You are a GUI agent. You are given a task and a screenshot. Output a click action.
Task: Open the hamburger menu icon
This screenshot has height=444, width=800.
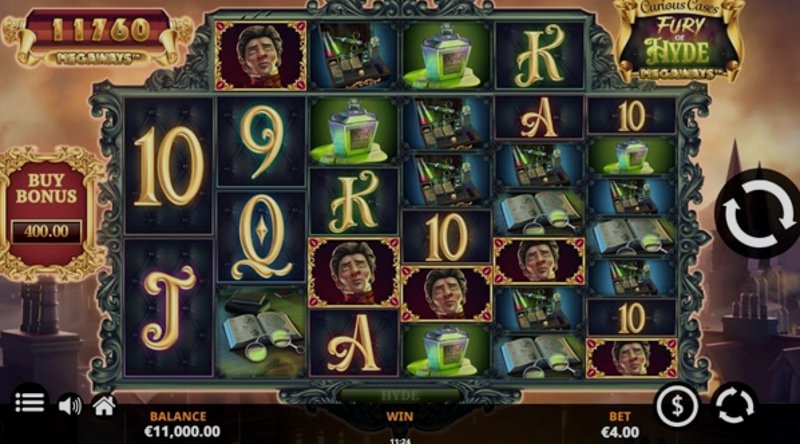coord(29,403)
